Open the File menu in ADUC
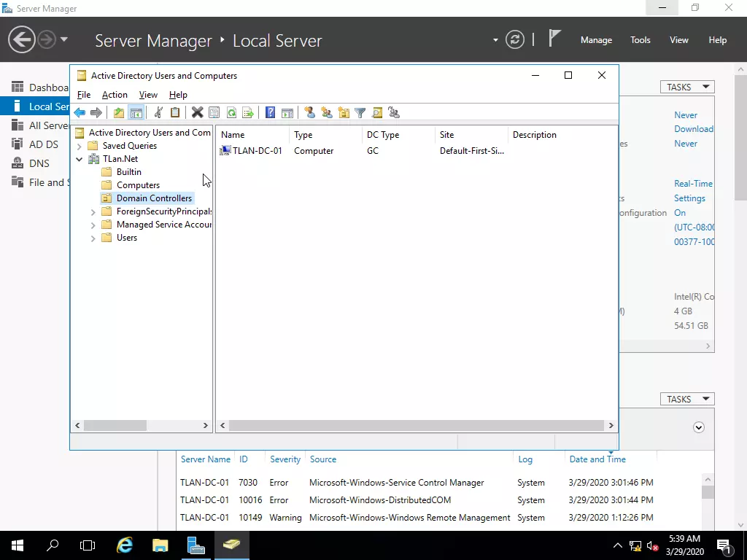The image size is (747, 560). [84, 95]
